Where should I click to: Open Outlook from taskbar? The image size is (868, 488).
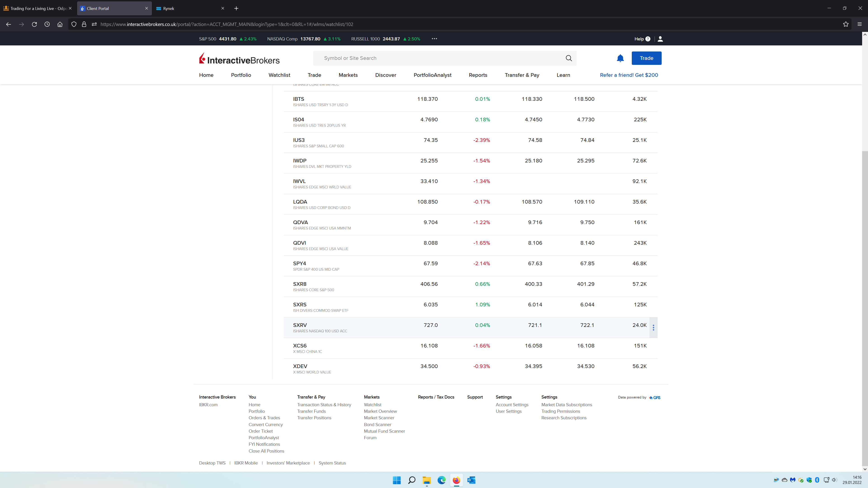[471, 480]
